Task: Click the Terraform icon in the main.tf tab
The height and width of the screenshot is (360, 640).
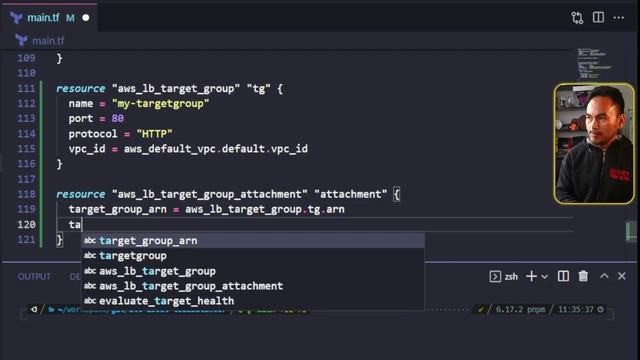Action: (x=16, y=18)
